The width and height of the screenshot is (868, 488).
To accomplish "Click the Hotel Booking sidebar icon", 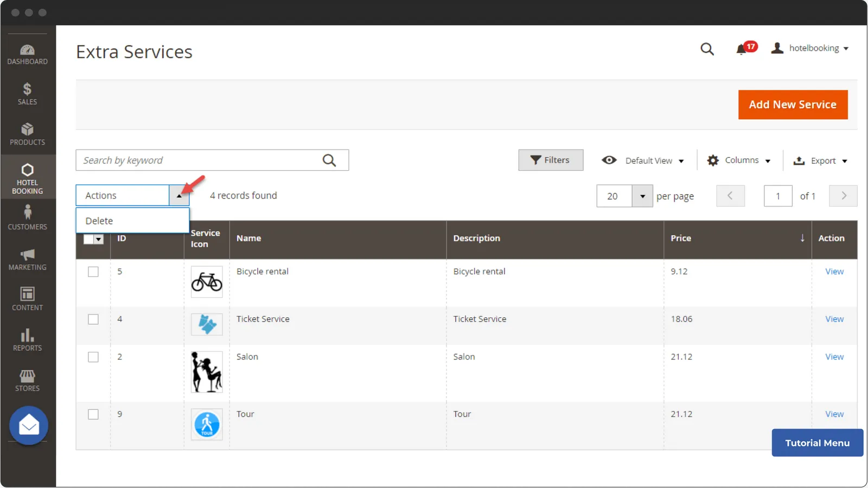I will coord(27,176).
